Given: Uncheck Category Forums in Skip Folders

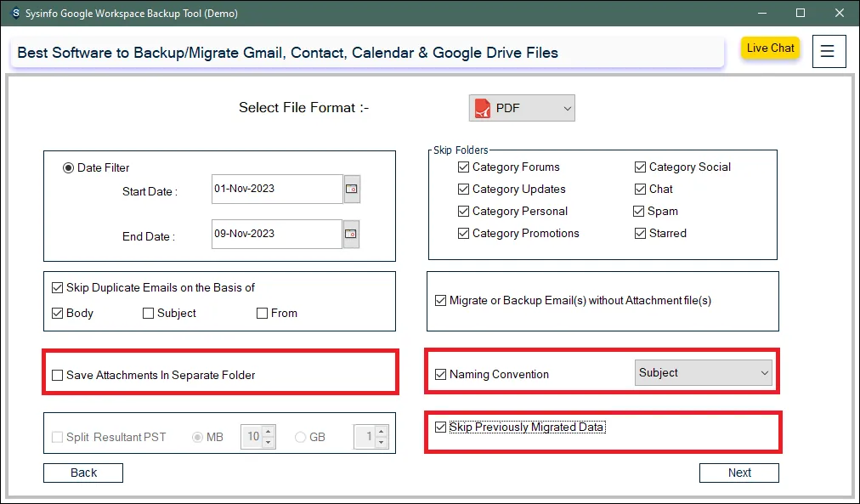Looking at the screenshot, I should coord(463,167).
